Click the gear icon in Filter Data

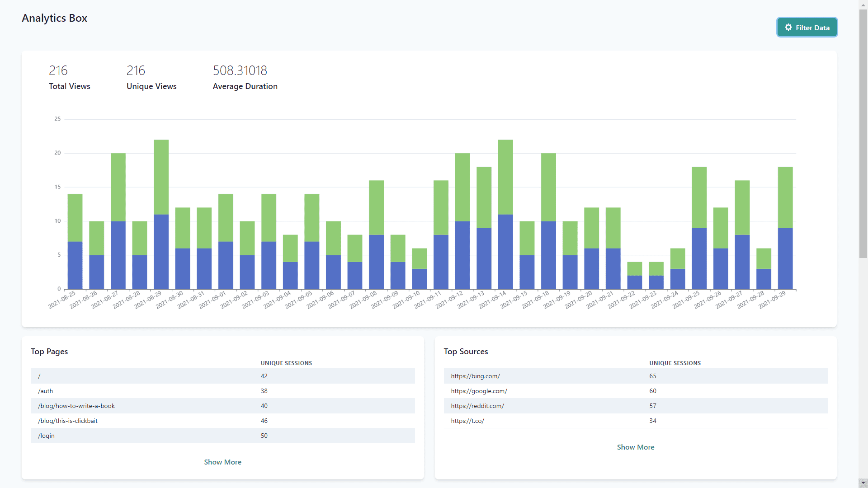(x=788, y=28)
